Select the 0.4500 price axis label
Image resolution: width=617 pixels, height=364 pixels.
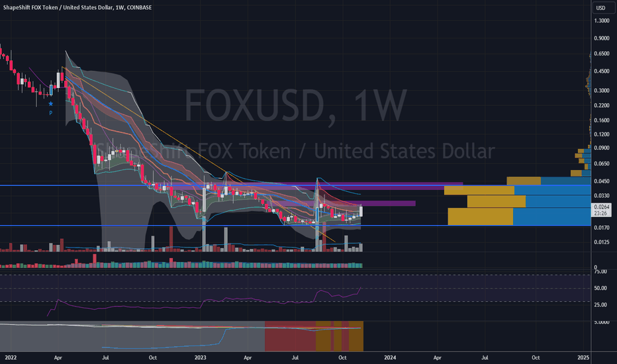pyautogui.click(x=602, y=71)
